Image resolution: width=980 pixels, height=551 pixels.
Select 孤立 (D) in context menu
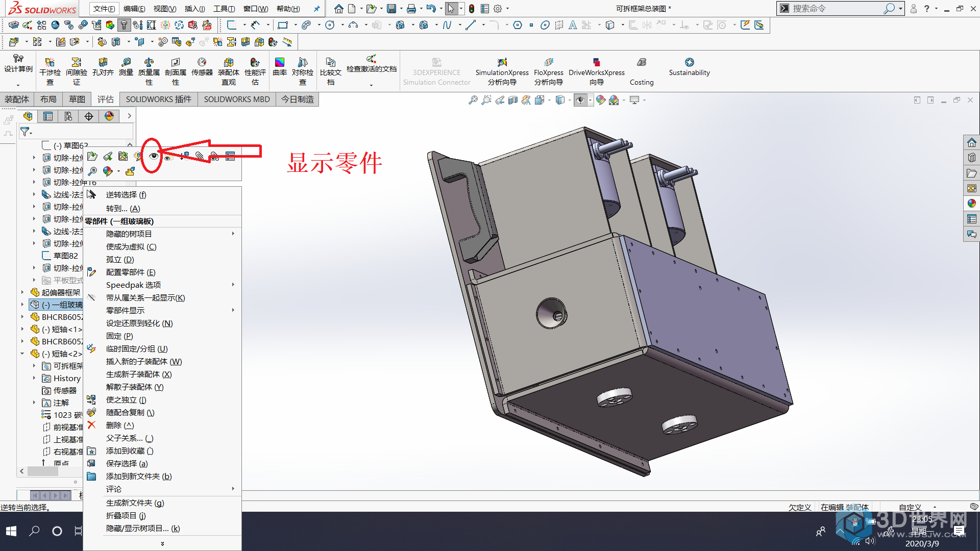pos(120,260)
